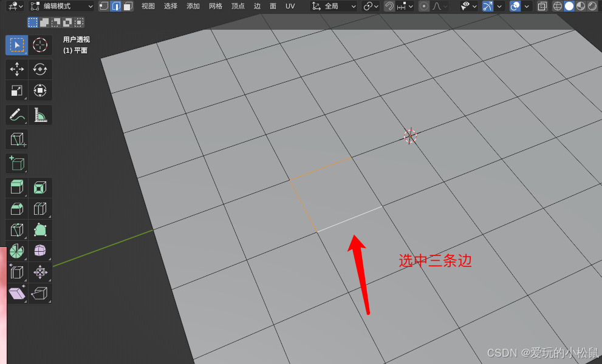Open the 面 menu

point(273,6)
